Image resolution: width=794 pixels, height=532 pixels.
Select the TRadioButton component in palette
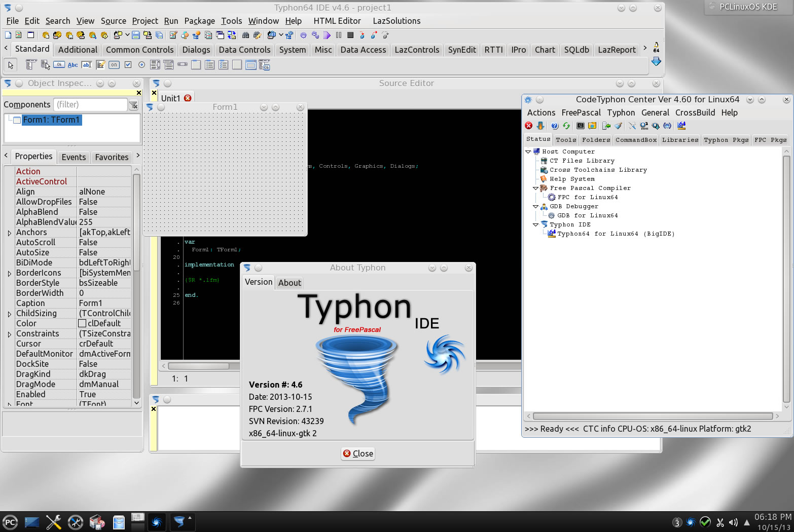(141, 65)
